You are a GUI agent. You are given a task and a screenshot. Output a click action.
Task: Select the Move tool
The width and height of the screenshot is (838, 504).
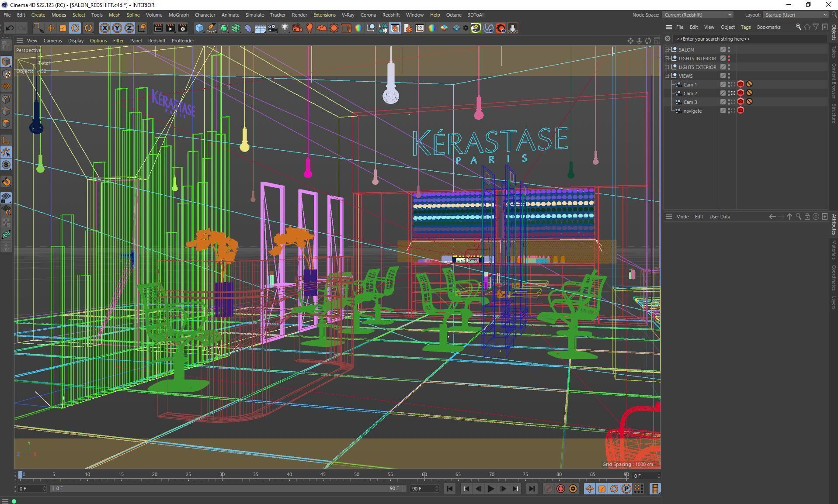tap(50, 28)
